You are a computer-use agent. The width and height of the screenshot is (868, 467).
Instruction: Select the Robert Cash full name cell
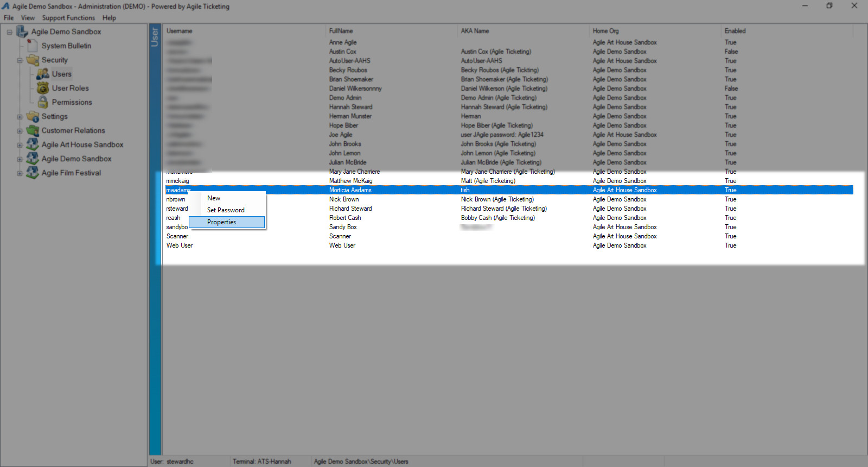click(345, 218)
